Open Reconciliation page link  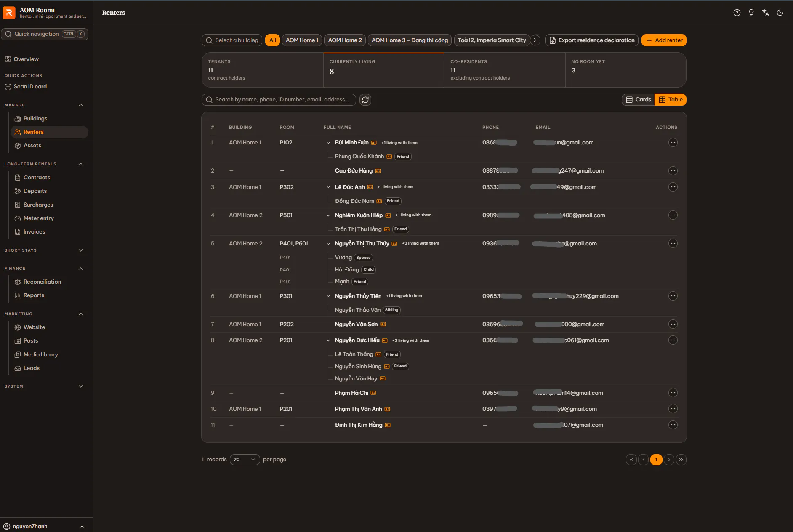pyautogui.click(x=42, y=282)
